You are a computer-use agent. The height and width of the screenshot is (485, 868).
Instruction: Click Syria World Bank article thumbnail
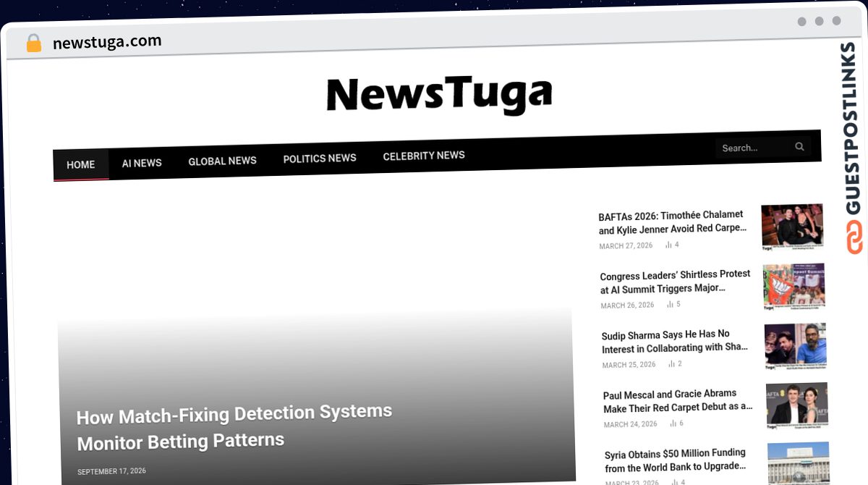click(799, 463)
